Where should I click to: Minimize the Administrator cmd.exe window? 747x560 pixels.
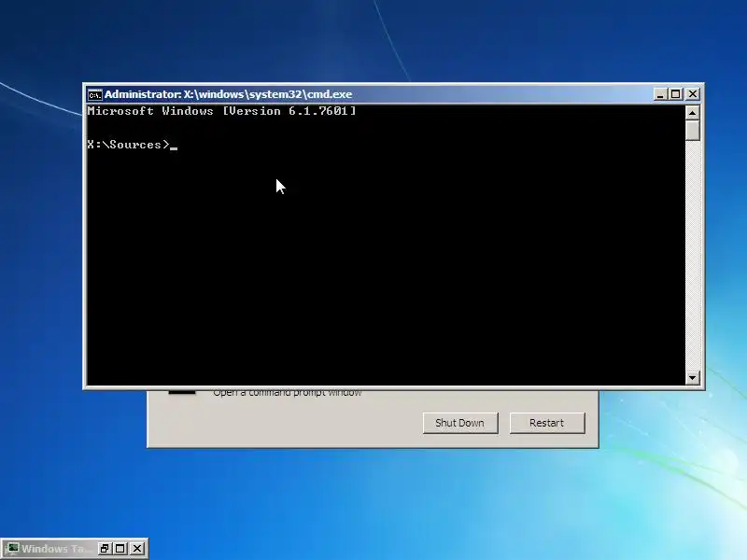pos(660,94)
